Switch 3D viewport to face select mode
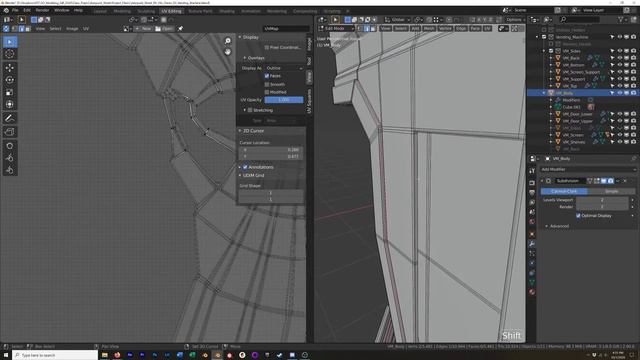640x360 pixels. tap(373, 29)
